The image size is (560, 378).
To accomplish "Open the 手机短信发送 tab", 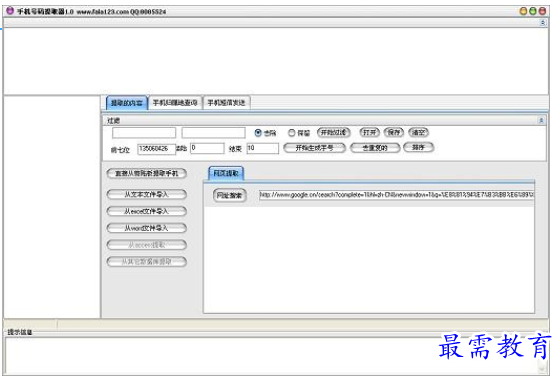I will [x=226, y=103].
